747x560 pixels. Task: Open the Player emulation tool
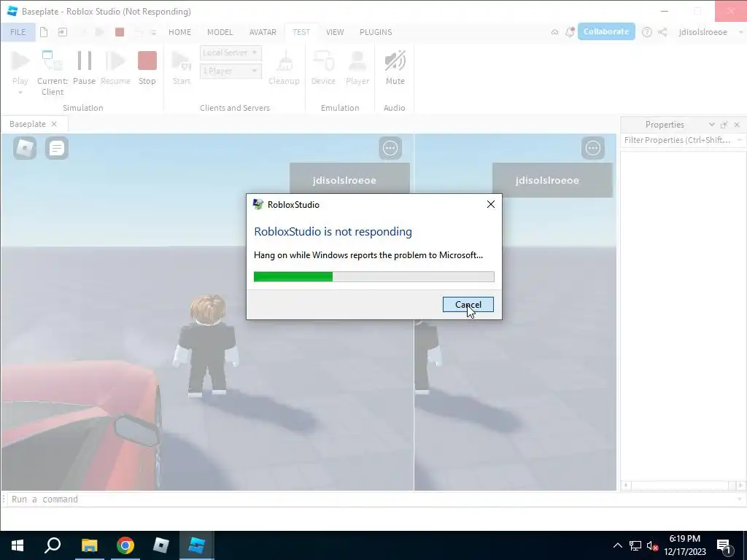coord(357,61)
